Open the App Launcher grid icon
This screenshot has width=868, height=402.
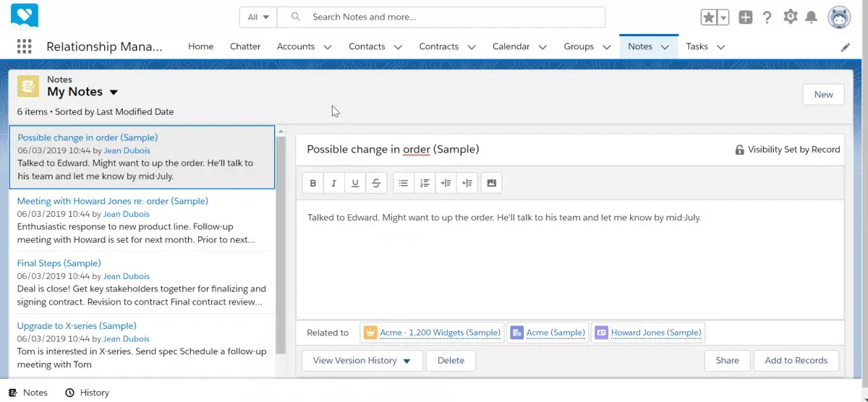pos(24,46)
